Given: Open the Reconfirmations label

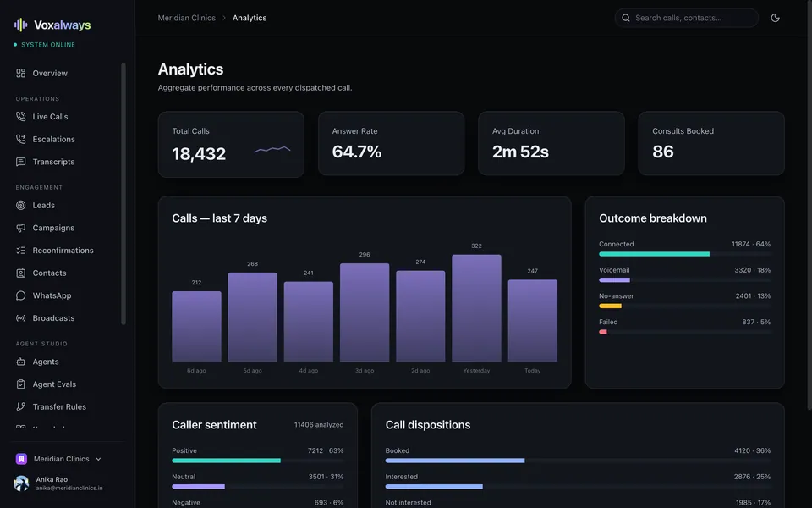Looking at the screenshot, I should 63,251.
